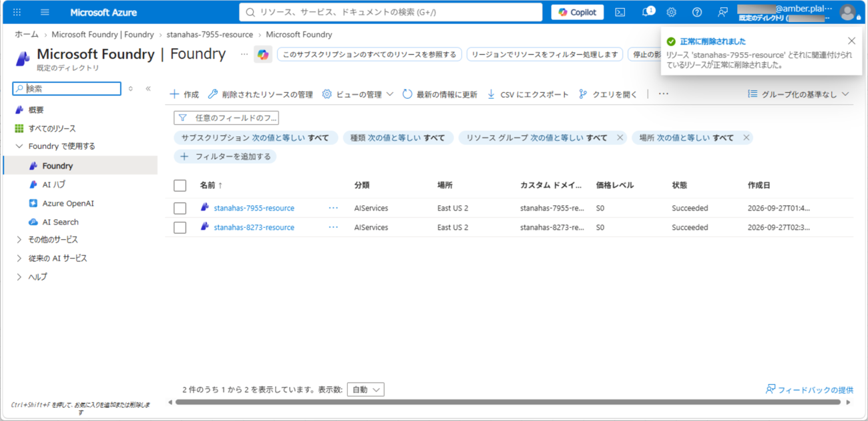Open the notifications bell

[646, 12]
